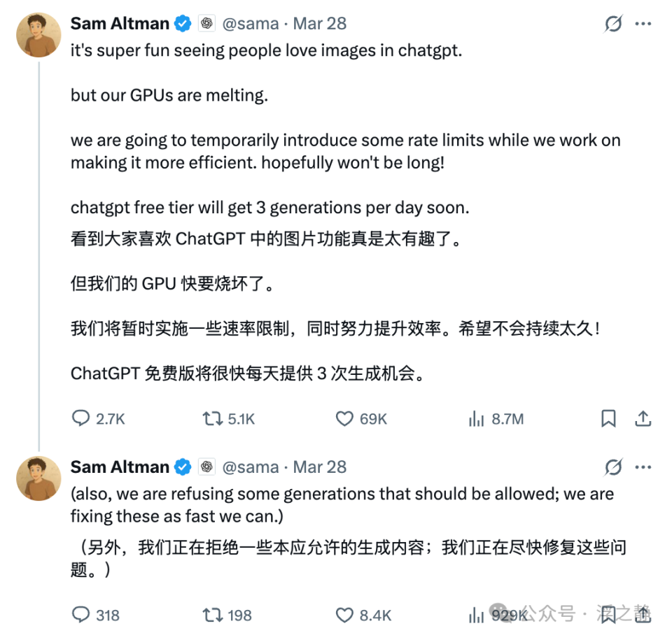
Task: Share the second tweet
Action: tap(643, 615)
